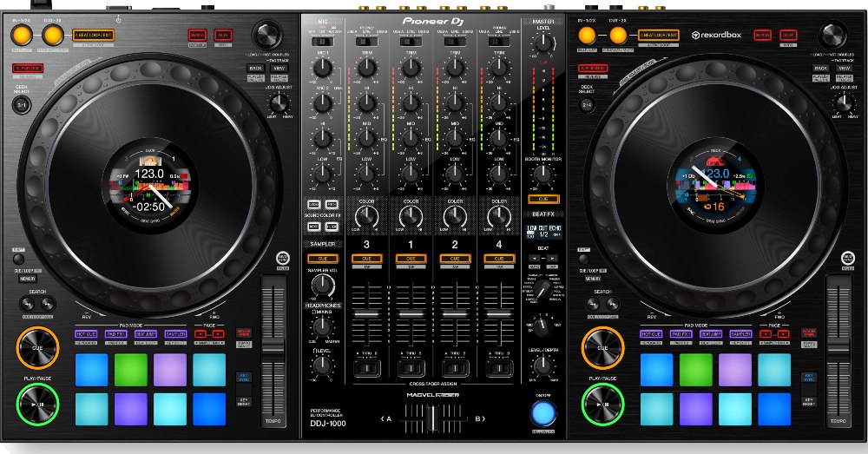Click the Booth Monitor knob
The height and width of the screenshot is (454, 868).
coord(543,174)
